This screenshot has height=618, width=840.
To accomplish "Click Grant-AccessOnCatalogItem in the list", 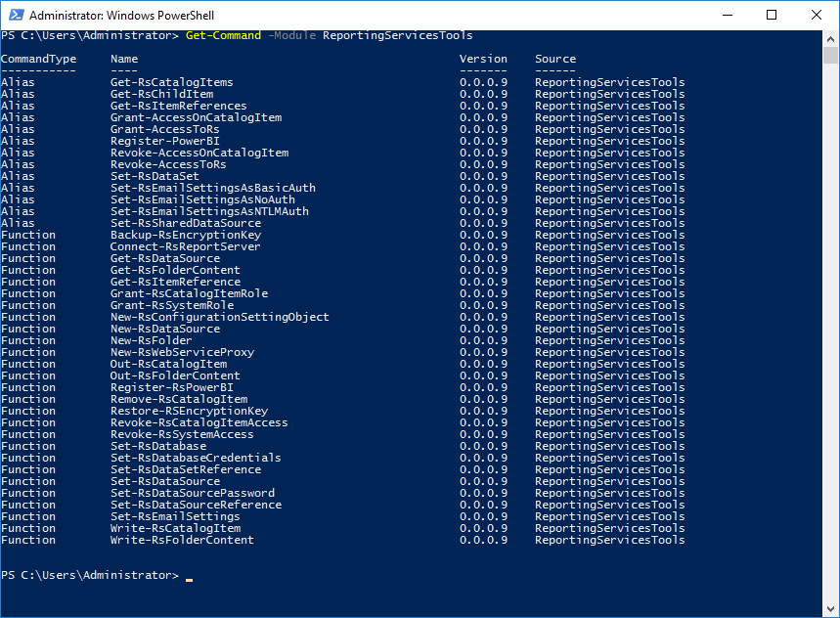I will click(197, 117).
